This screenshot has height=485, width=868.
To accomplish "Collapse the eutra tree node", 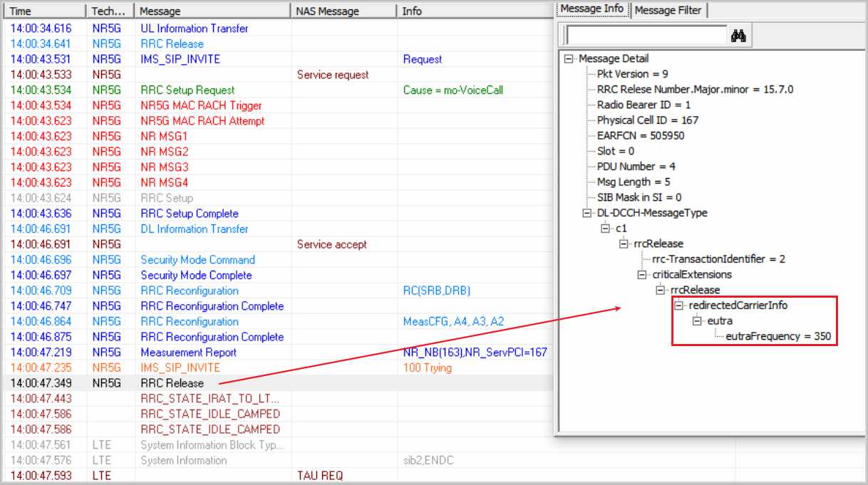I will pos(697,321).
